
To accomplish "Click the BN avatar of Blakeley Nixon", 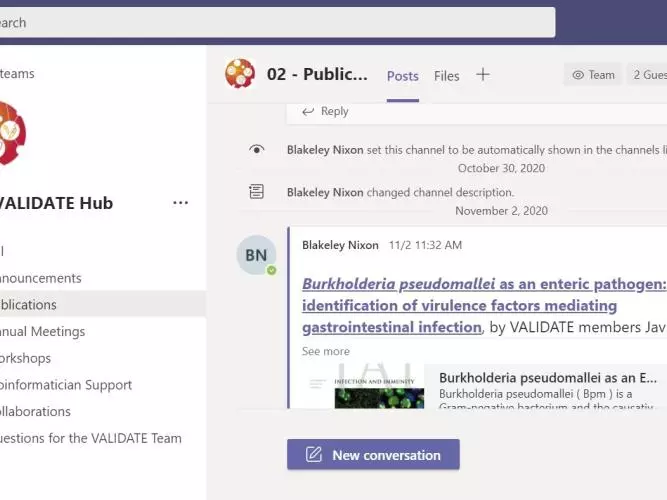I will coord(257,255).
